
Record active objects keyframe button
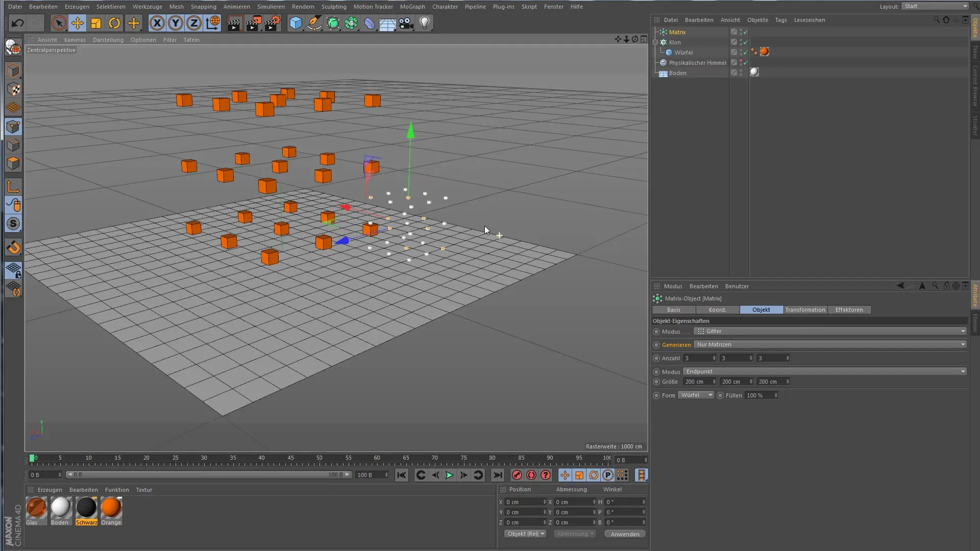click(517, 475)
